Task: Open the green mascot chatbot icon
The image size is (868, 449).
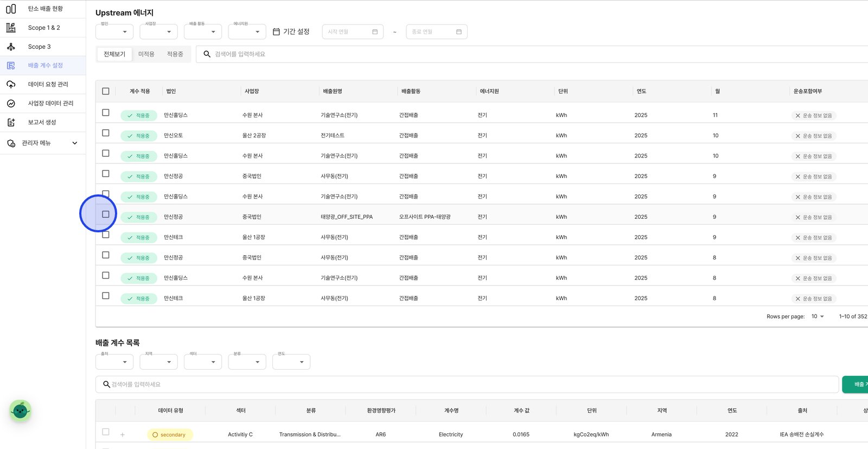Action: [20, 411]
